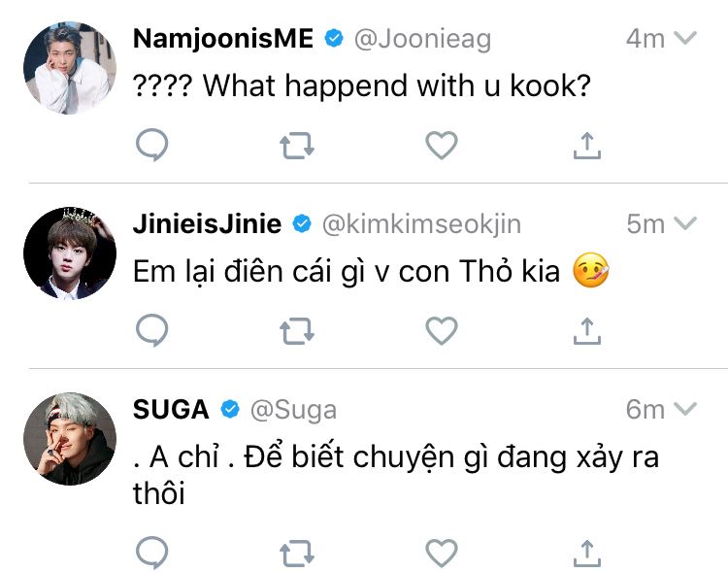Share JinieisJinie's tweet
The image size is (728, 573).
(x=587, y=331)
